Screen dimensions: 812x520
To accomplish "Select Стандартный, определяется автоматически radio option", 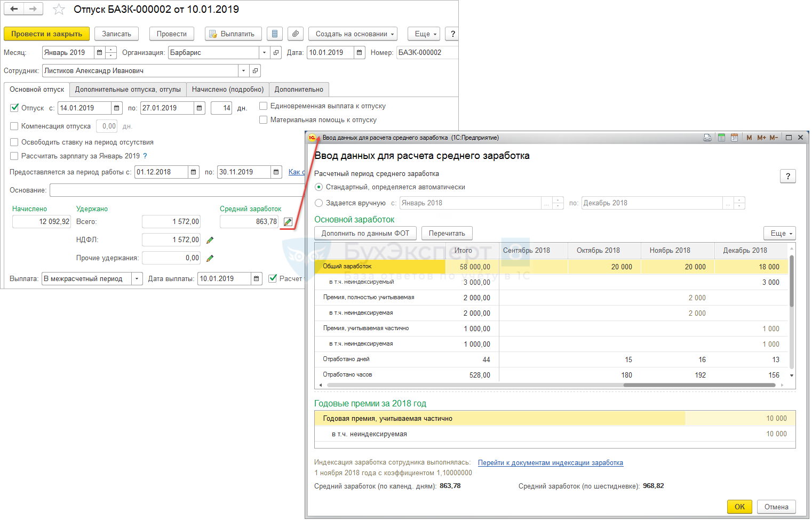I will (319, 187).
